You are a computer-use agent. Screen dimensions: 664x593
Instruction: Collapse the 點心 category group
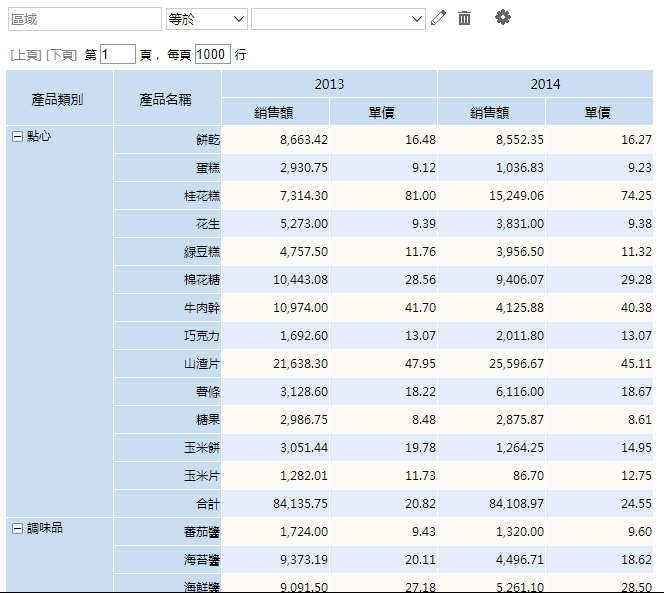coord(17,136)
